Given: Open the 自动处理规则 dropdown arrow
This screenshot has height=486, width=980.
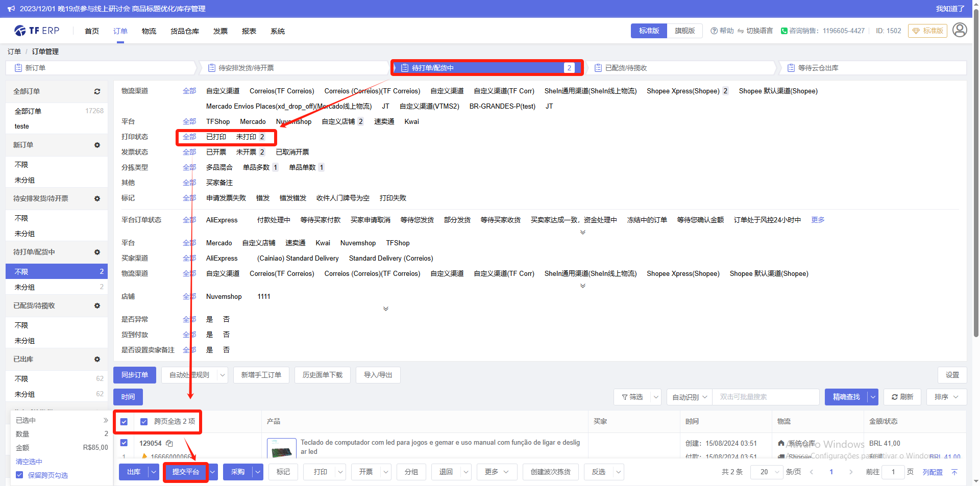Looking at the screenshot, I should [x=222, y=375].
